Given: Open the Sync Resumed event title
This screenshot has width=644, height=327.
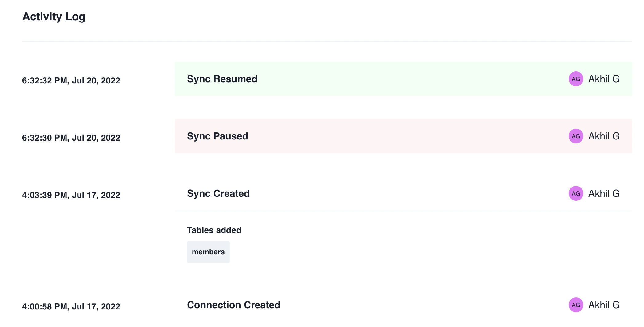Looking at the screenshot, I should [x=222, y=79].
